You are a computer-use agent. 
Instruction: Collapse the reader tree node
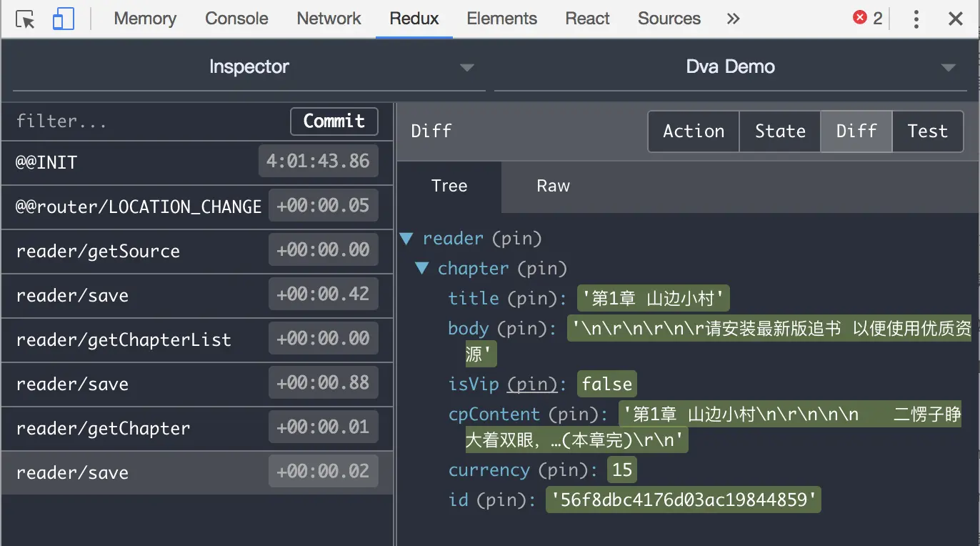click(407, 238)
